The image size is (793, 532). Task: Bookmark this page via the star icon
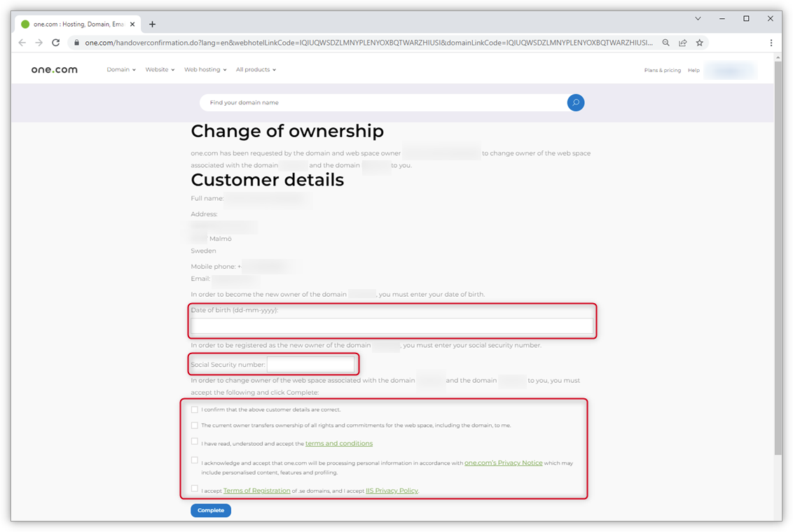(699, 42)
